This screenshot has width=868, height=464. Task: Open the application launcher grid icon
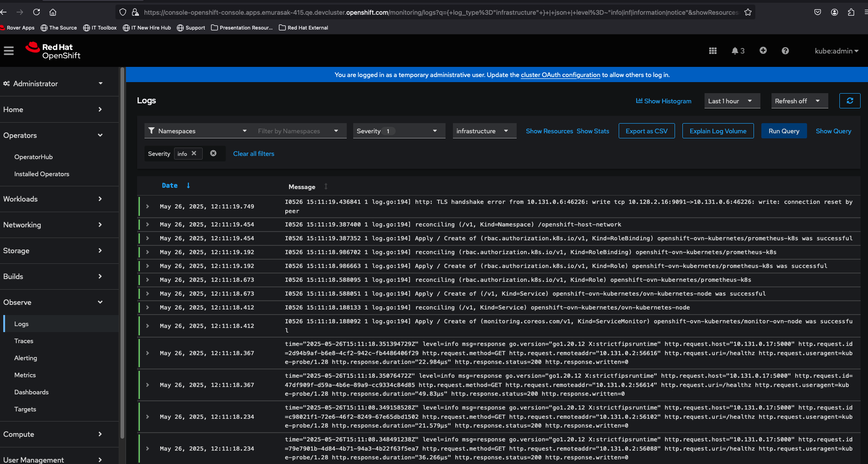(x=712, y=51)
